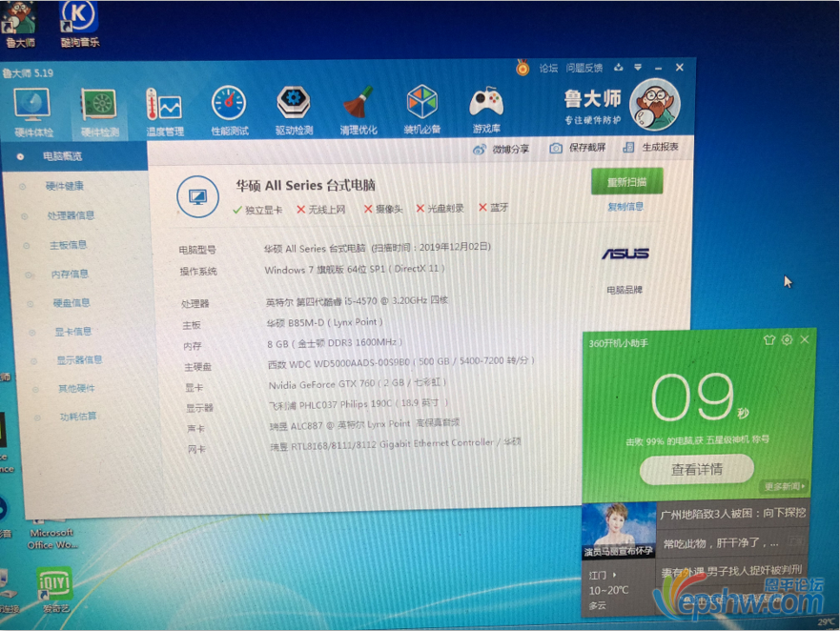Close the 360开机小助手 popup
The height and width of the screenshot is (631, 840).
(x=804, y=339)
